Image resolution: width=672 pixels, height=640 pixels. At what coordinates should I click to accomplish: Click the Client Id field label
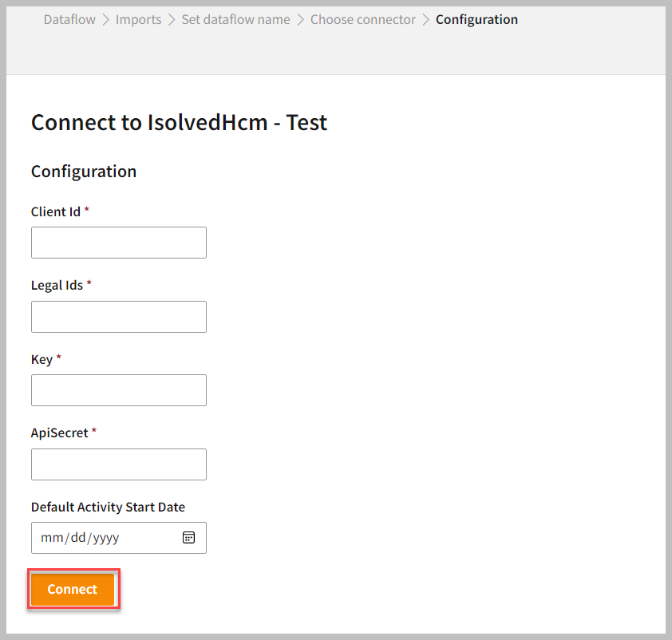(x=56, y=211)
